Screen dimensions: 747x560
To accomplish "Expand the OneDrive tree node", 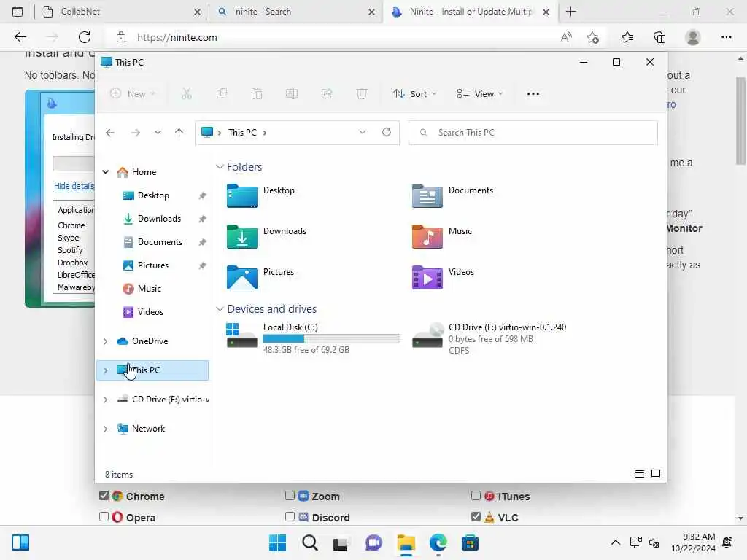I will tap(106, 341).
